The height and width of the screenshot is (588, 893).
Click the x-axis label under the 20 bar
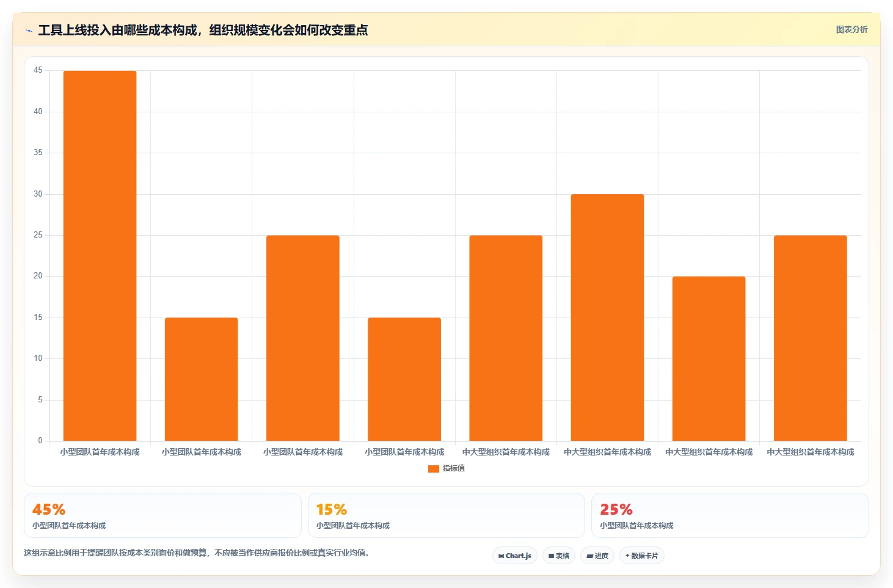[709, 452]
